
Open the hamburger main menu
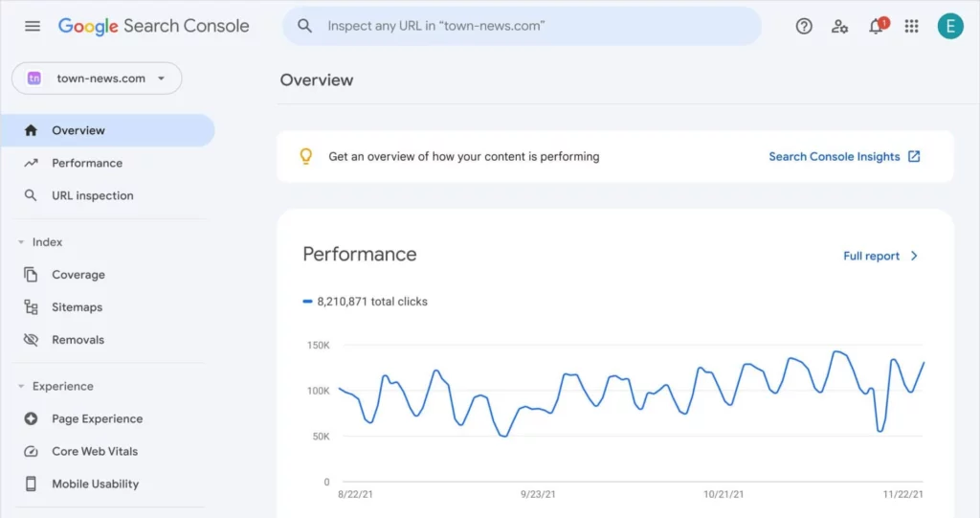[32, 26]
